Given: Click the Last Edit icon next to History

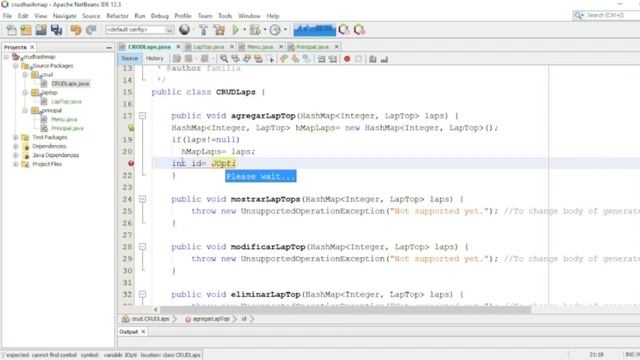Looking at the screenshot, I should (x=176, y=59).
